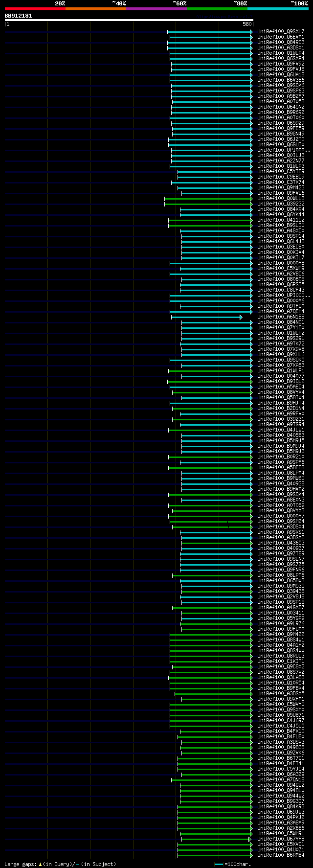Select the UniRef100_A7QEH4 label

[281, 311]
